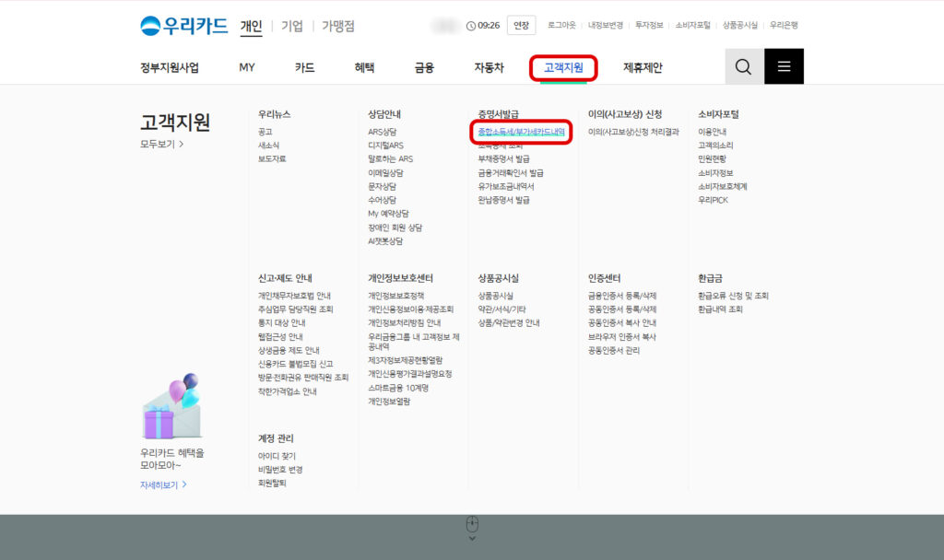Open the site search magnifier icon
This screenshot has width=944, height=560.
pos(743,66)
